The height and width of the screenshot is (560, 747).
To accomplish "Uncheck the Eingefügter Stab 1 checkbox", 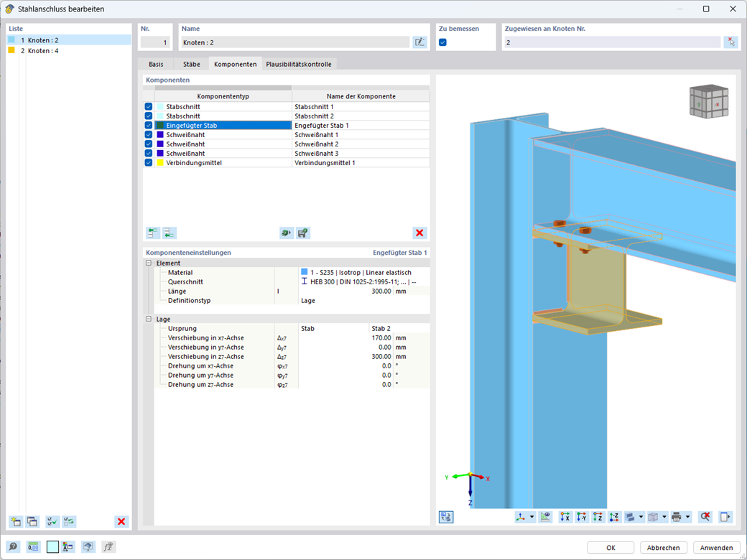I will coord(149,125).
